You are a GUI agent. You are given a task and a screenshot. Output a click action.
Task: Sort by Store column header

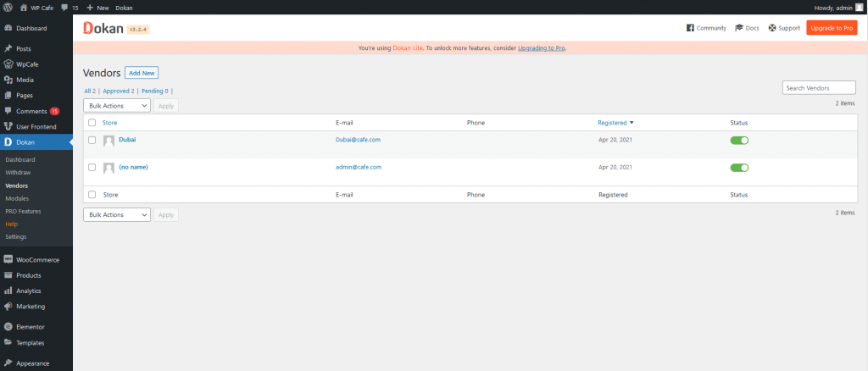pos(109,123)
